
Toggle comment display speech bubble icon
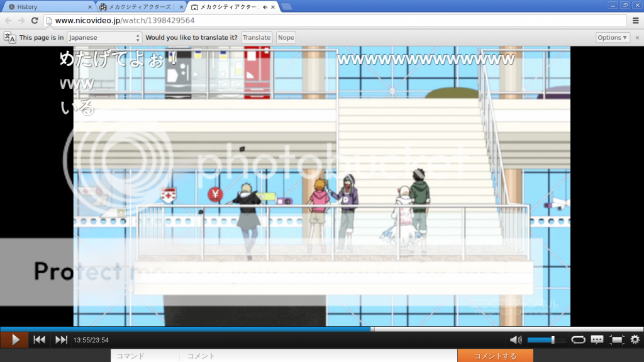point(597,340)
